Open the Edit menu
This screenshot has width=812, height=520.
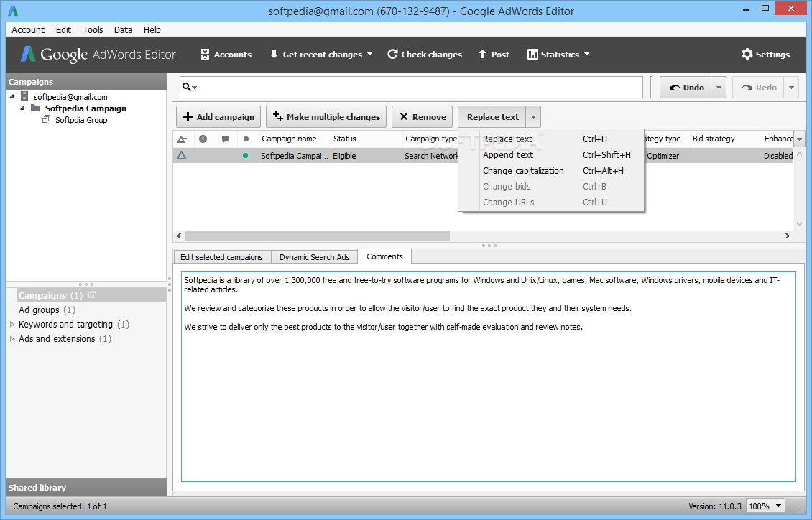(63, 30)
